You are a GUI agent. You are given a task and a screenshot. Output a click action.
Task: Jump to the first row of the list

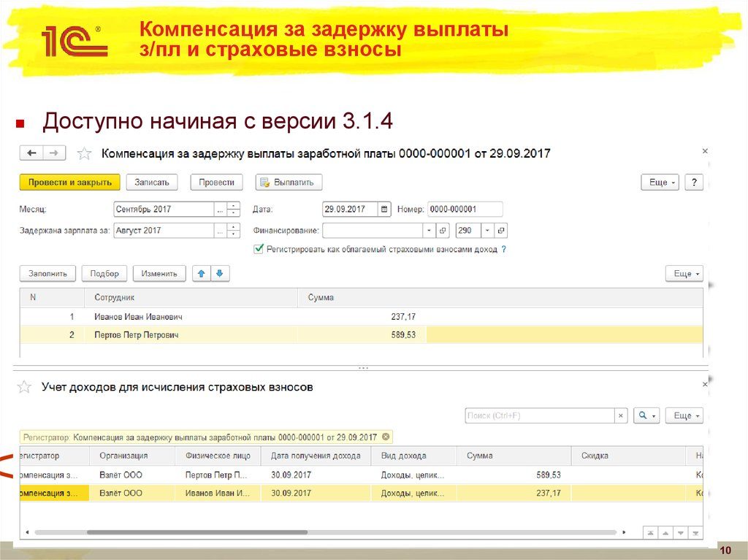650,533
